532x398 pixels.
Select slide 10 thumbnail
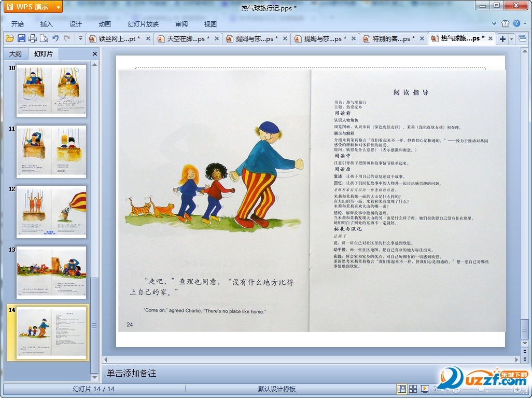coord(51,91)
